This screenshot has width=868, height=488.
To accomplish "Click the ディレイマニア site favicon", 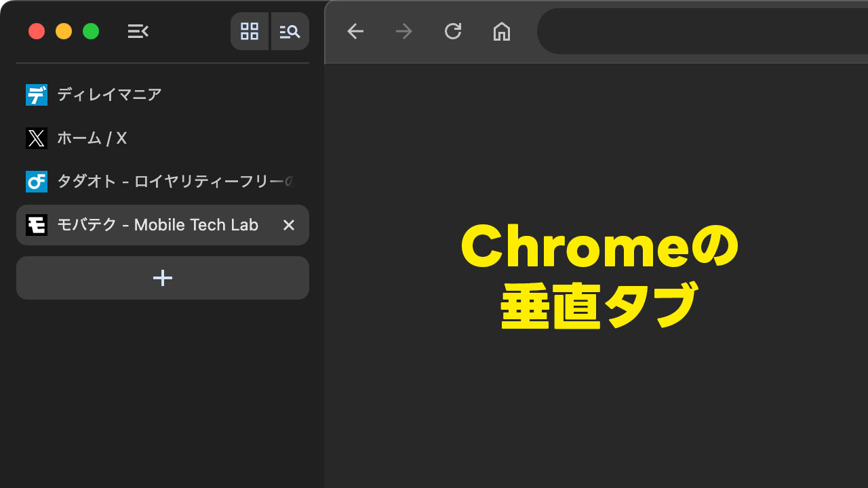I will click(x=36, y=95).
